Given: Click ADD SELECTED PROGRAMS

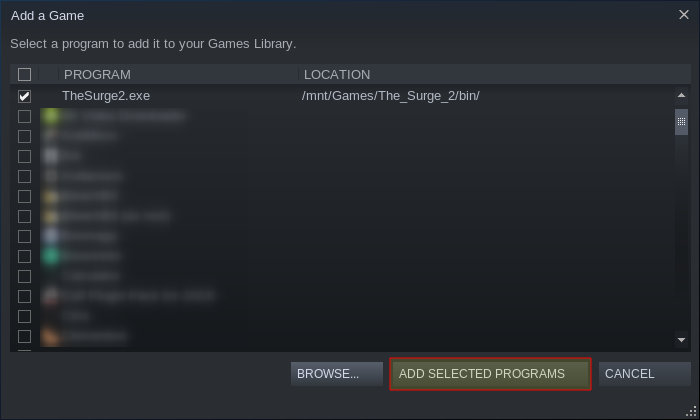Looking at the screenshot, I should click(490, 374).
